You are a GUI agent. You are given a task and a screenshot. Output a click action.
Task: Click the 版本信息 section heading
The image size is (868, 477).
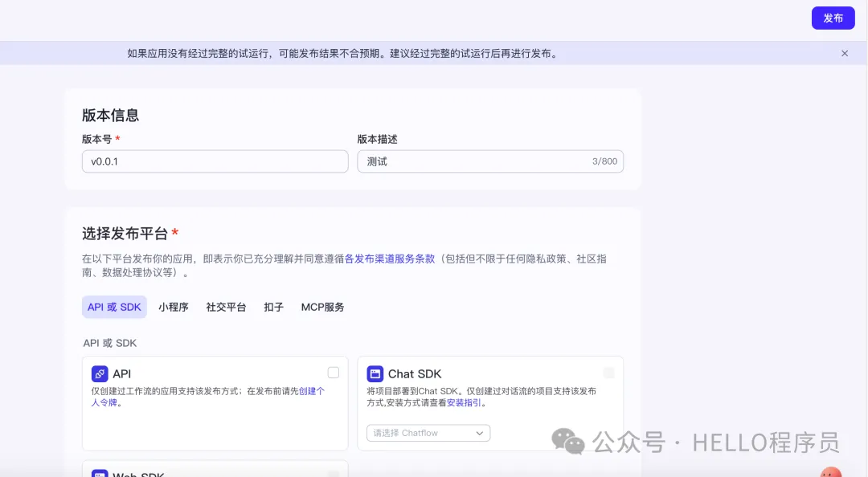coord(110,115)
